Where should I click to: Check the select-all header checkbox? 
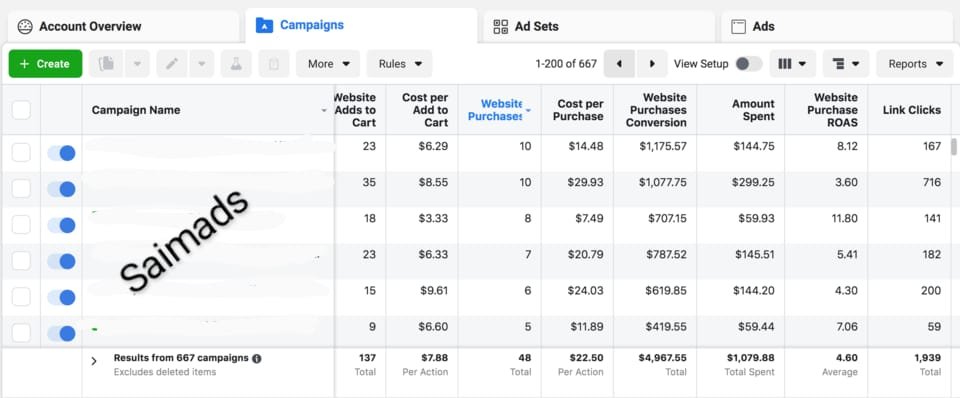(x=21, y=110)
